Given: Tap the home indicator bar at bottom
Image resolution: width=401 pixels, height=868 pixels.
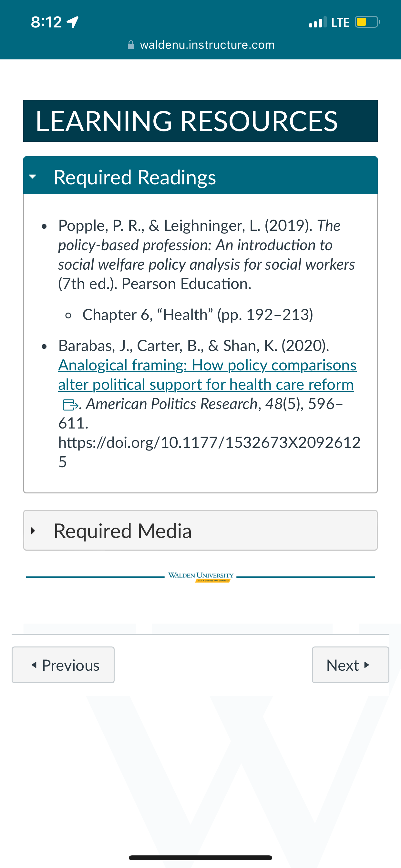Looking at the screenshot, I should click(200, 858).
